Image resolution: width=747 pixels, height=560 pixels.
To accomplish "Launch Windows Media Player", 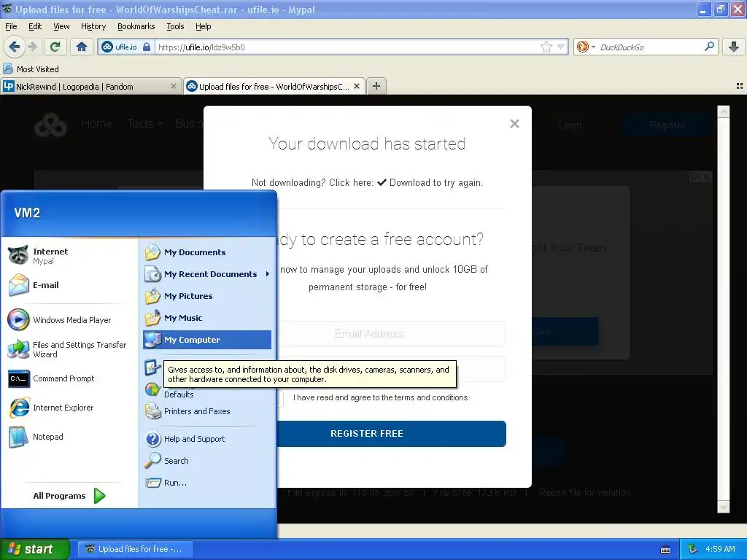I will [71, 320].
